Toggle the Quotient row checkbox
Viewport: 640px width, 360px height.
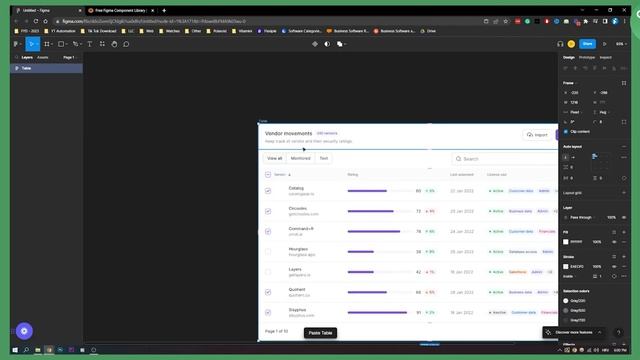(268, 292)
